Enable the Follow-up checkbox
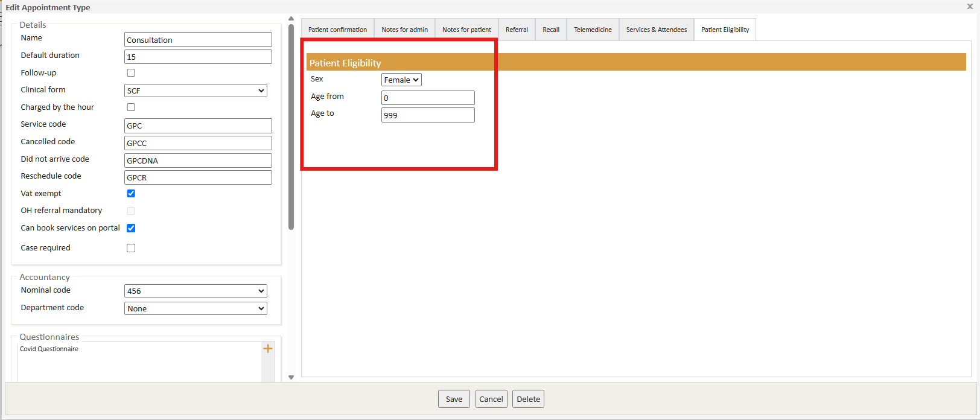 [131, 73]
